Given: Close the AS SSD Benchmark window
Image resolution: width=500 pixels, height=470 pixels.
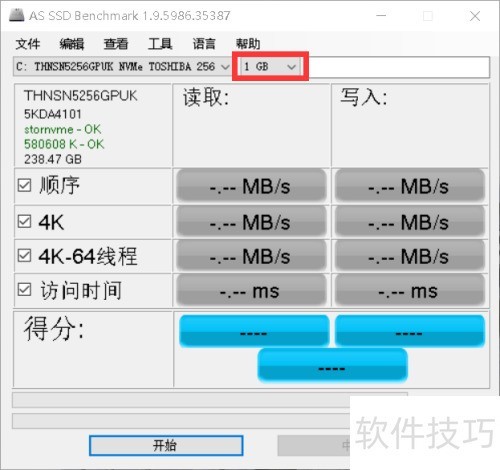Looking at the screenshot, I should (475, 16).
